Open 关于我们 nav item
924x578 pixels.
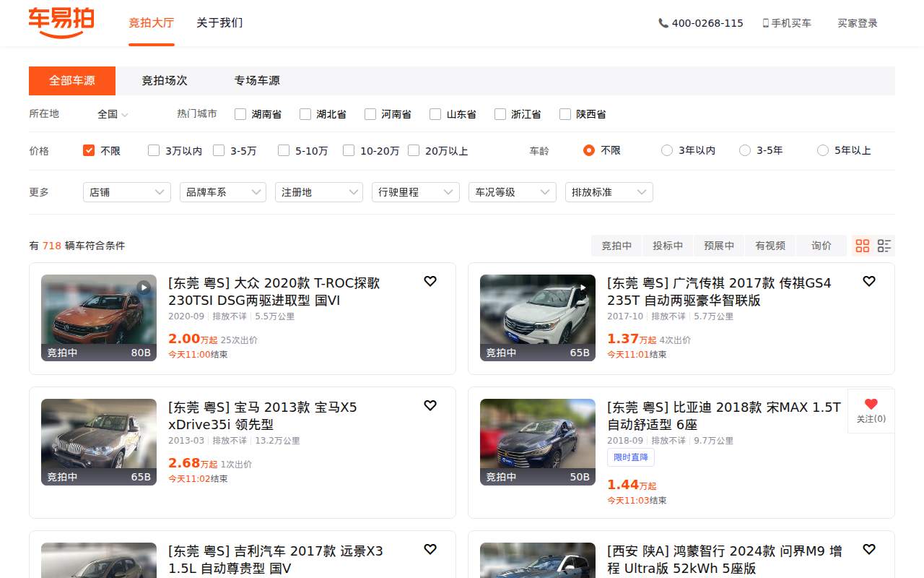(x=219, y=23)
